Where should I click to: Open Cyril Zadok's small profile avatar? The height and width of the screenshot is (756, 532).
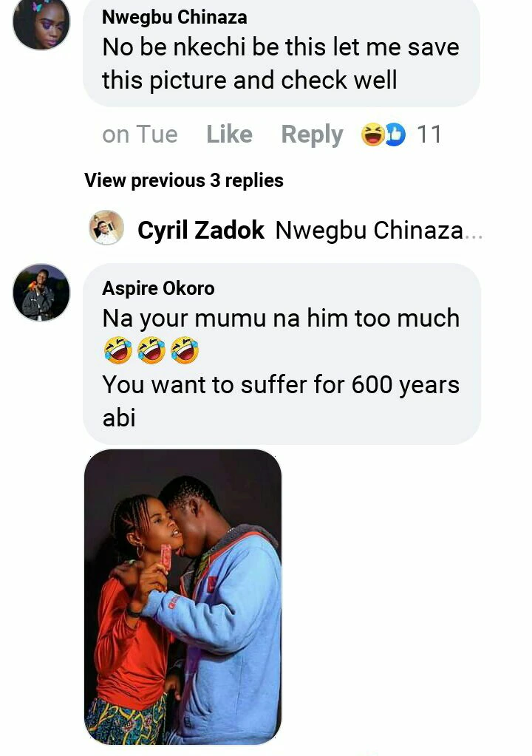pyautogui.click(x=106, y=228)
